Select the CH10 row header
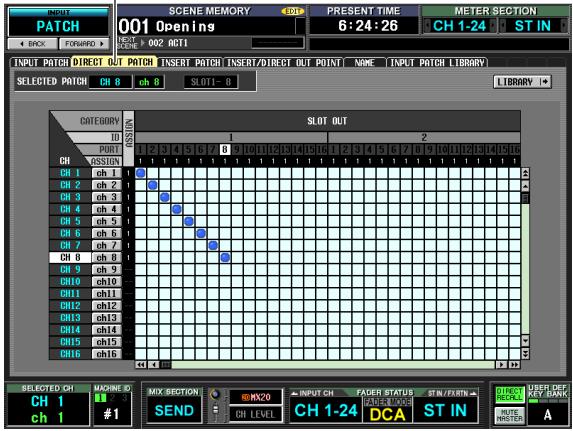The image size is (573, 431). [70, 281]
